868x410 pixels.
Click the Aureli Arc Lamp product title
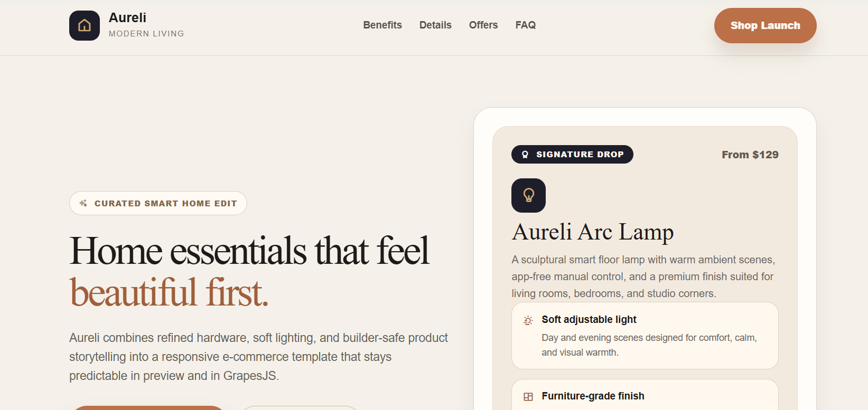point(592,232)
